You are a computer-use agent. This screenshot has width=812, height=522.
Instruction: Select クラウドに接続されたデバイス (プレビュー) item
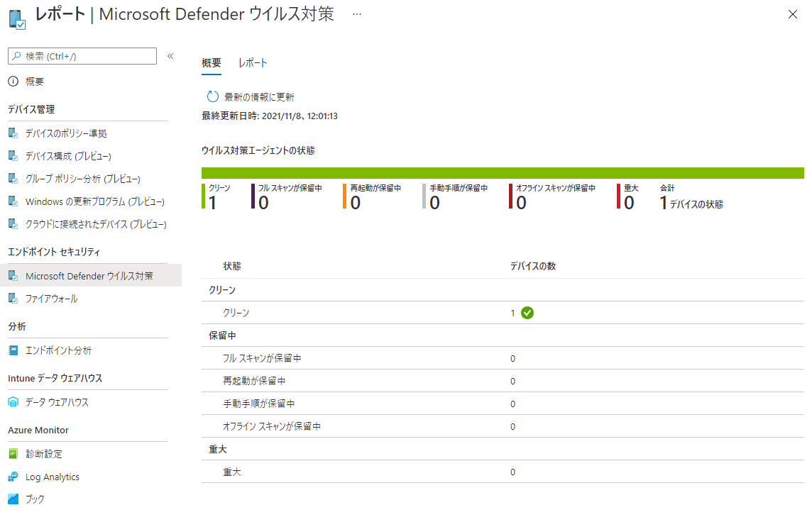pos(96,224)
